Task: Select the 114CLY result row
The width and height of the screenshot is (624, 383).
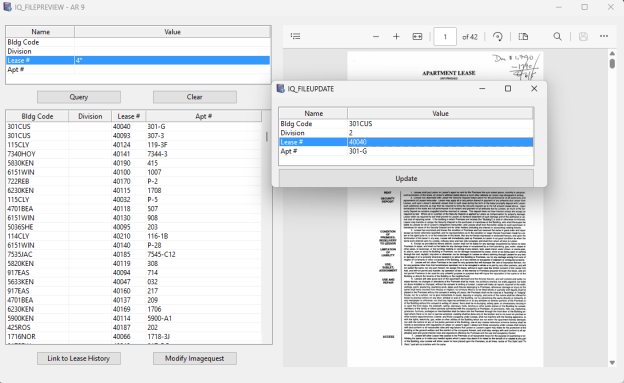Action: (134, 236)
